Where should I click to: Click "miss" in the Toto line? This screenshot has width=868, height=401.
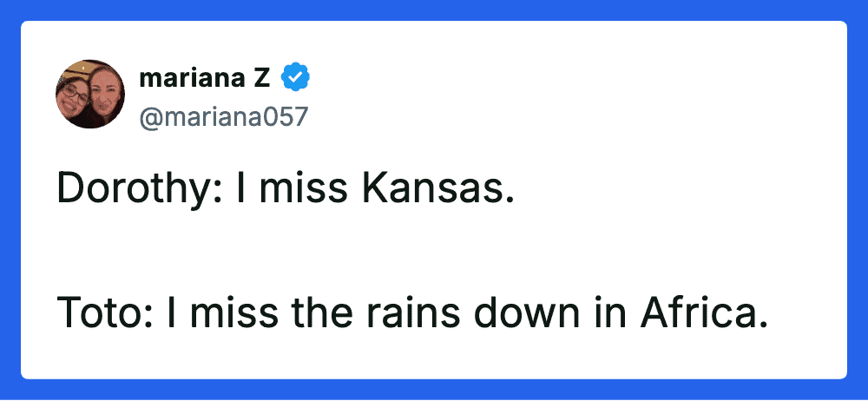click(x=230, y=312)
